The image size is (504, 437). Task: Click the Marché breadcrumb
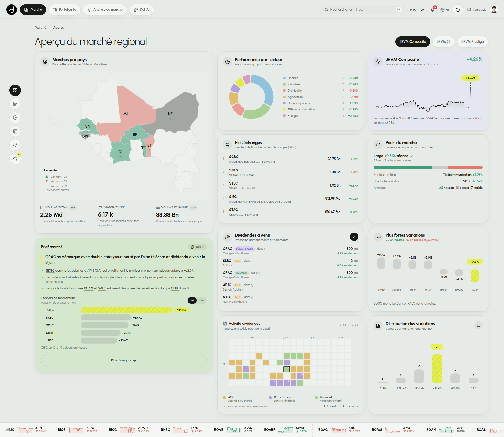tap(40, 28)
